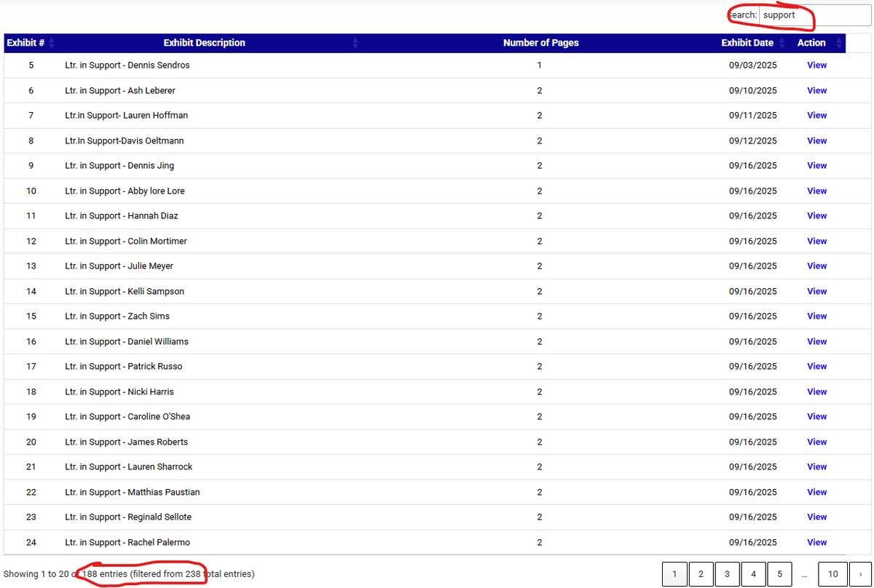This screenshot has height=588, width=874.
Task: Jump to pagination page 10
Action: (x=833, y=574)
